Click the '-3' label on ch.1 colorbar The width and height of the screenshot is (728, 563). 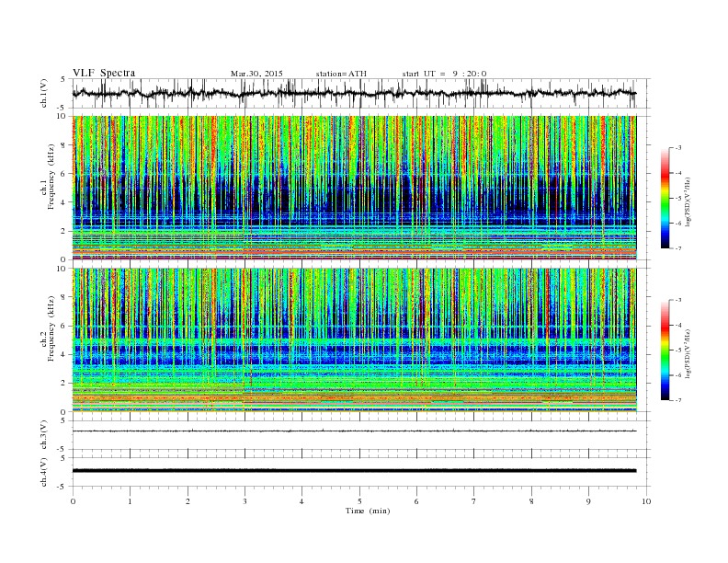coord(677,148)
